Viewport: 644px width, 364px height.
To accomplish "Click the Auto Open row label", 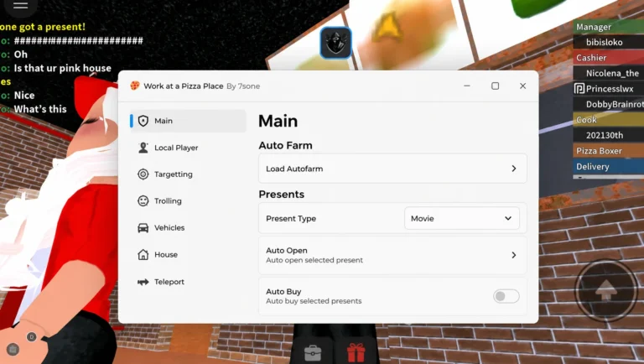I will pyautogui.click(x=286, y=250).
